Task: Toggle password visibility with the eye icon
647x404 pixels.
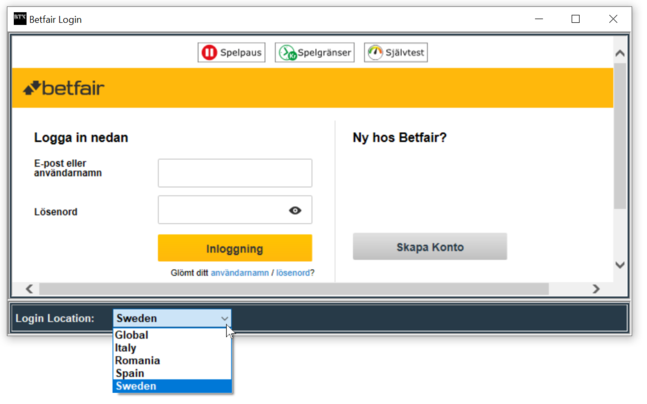Action: (295, 210)
